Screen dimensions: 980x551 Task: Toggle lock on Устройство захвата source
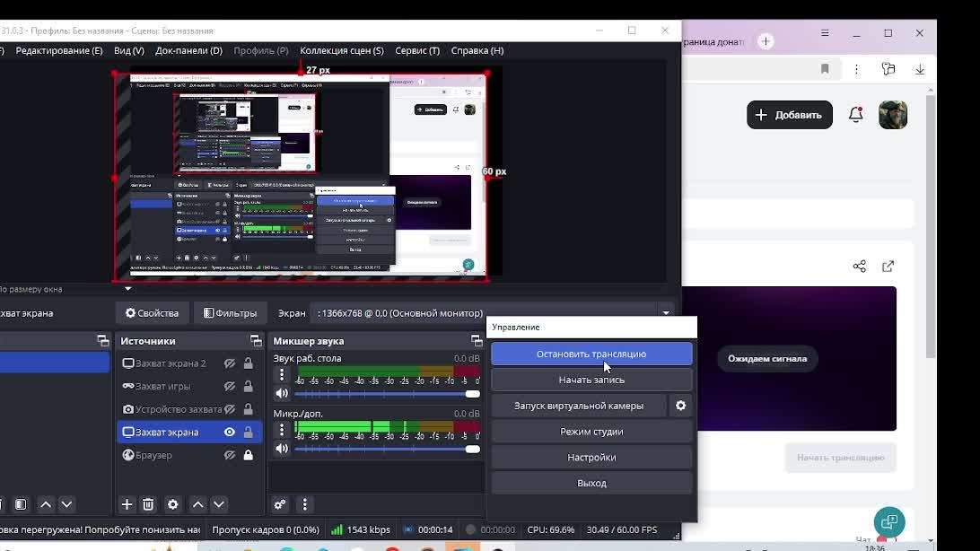(248, 409)
